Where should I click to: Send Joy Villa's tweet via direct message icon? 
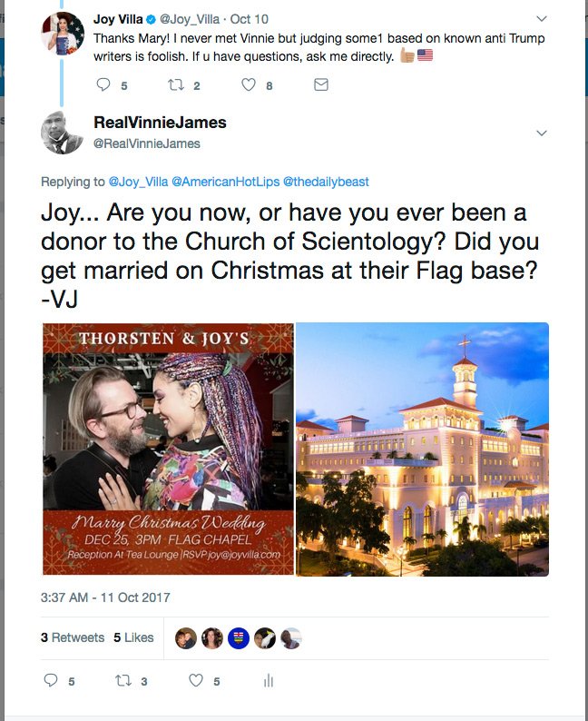pyautogui.click(x=321, y=84)
